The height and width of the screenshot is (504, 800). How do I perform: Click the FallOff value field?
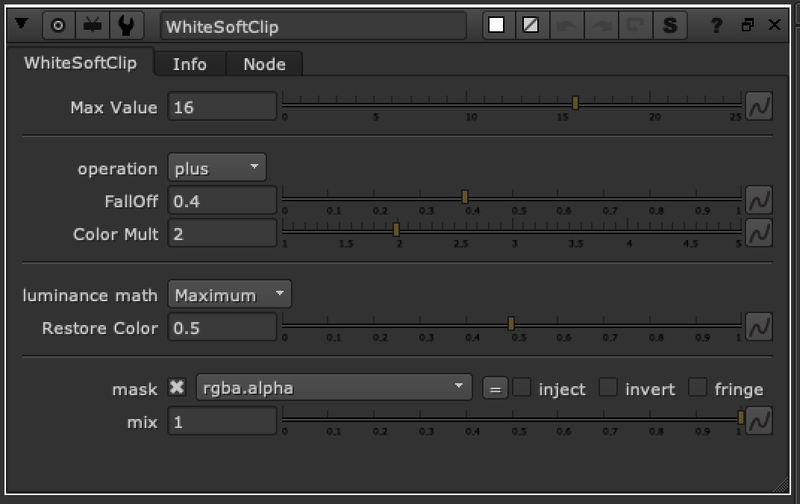click(x=222, y=200)
